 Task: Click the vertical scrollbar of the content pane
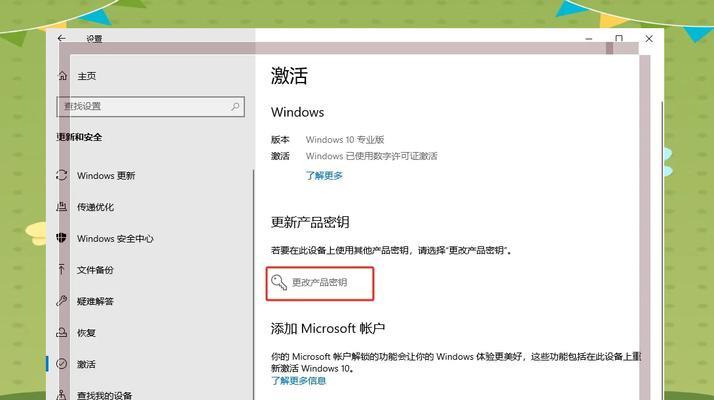pyautogui.click(x=662, y=251)
